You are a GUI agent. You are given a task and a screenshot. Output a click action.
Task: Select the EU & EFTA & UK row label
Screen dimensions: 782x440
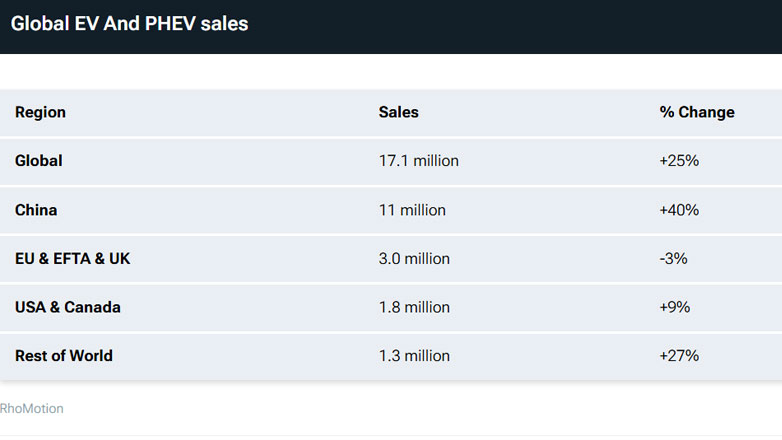(x=72, y=259)
